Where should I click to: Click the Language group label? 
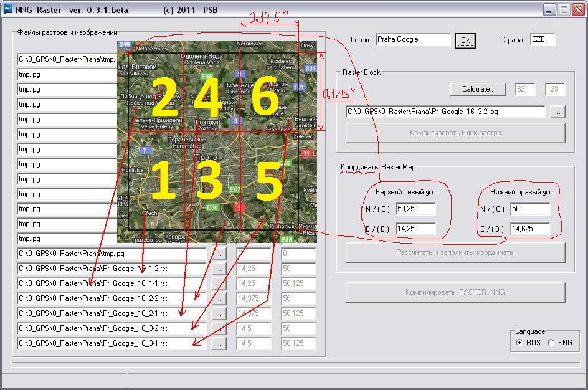click(530, 331)
